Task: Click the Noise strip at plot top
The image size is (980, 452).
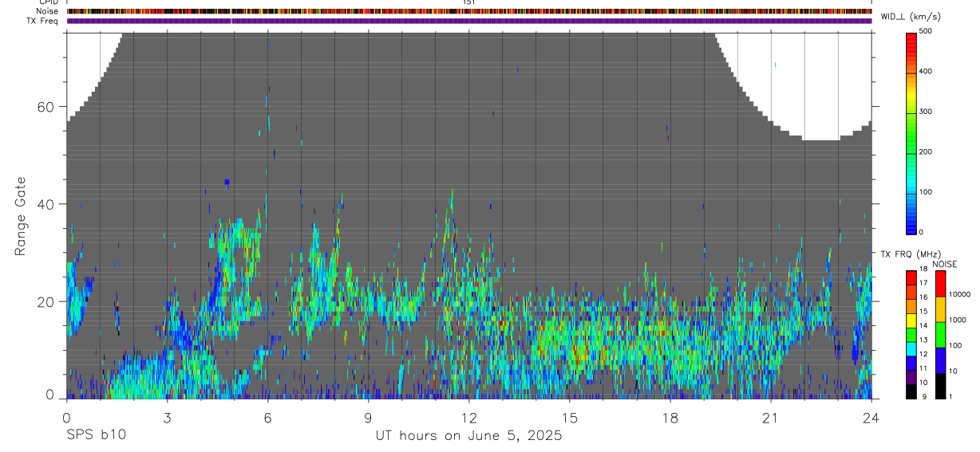Action: click(469, 11)
